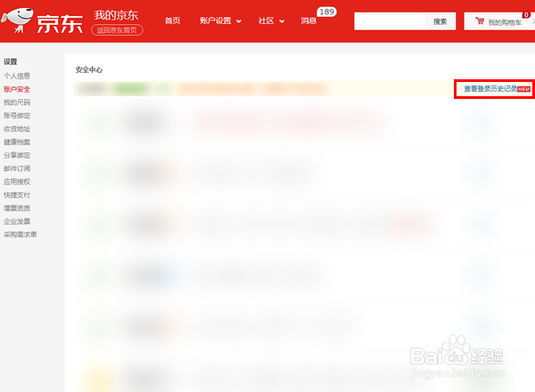Open 增票资质 in sidebar
535x392 pixels.
(x=17, y=208)
